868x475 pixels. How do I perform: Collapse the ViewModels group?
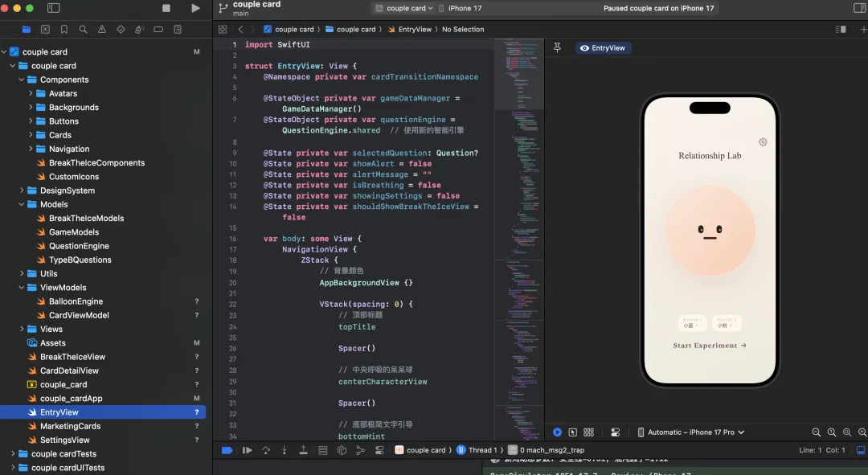23,288
